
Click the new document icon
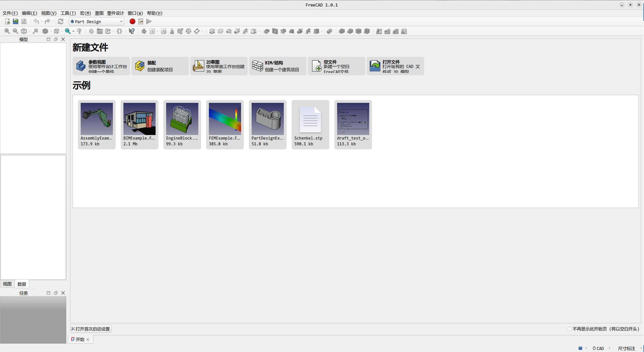click(x=7, y=21)
